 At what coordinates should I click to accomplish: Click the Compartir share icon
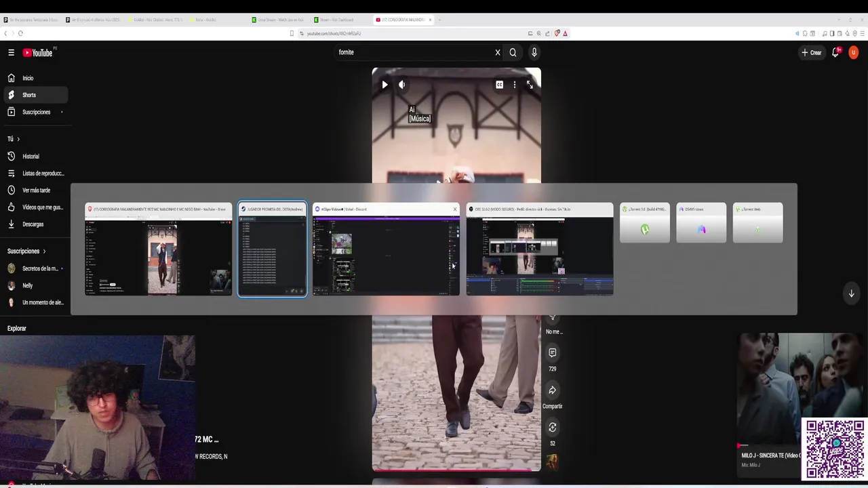tap(552, 390)
